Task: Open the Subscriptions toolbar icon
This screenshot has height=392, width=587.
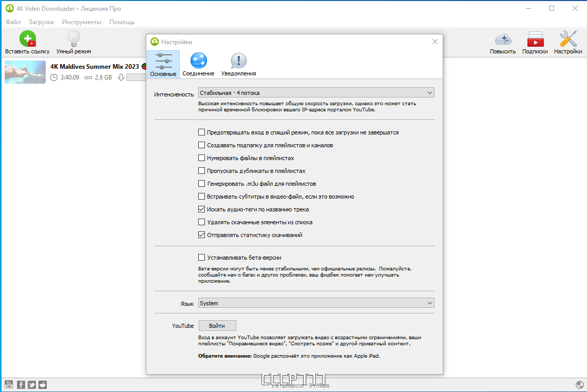Action: [x=535, y=39]
